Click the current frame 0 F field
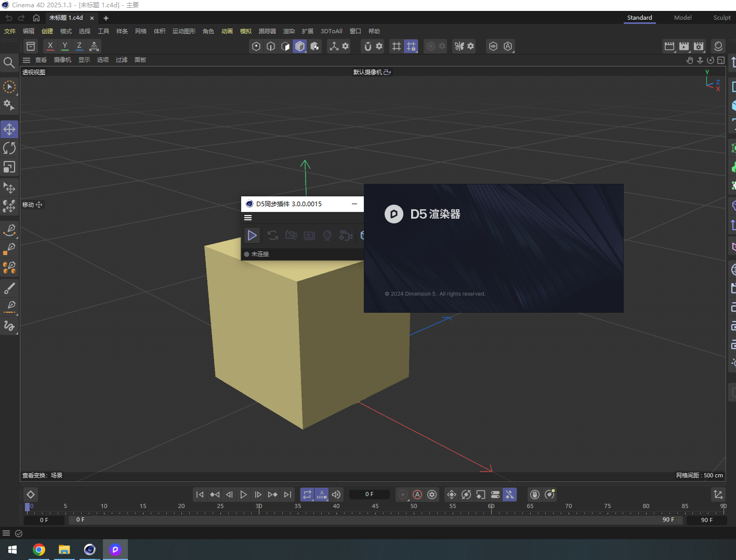736x560 pixels. 369,495
